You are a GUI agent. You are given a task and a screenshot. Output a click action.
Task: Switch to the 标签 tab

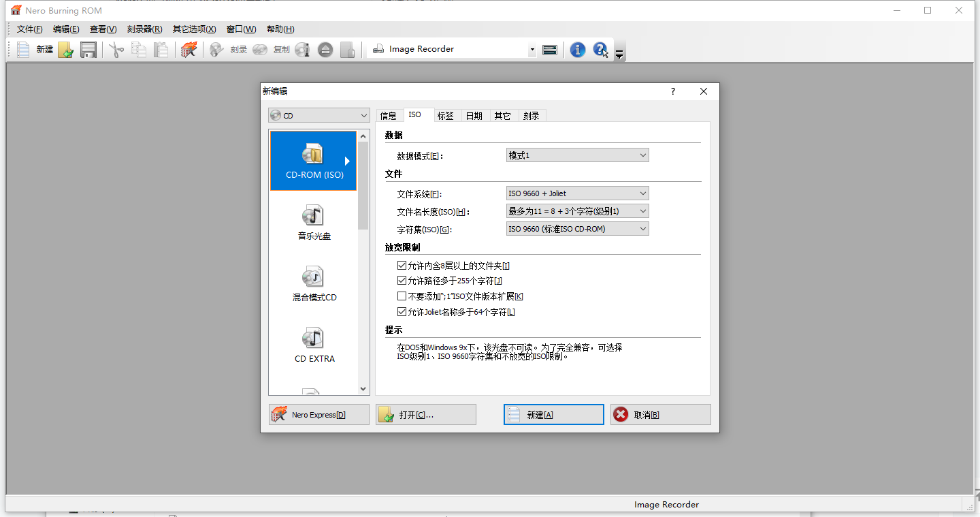coord(446,116)
